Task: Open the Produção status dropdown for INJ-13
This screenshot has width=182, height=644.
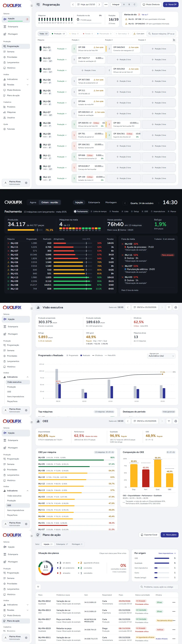Action: point(62,179)
